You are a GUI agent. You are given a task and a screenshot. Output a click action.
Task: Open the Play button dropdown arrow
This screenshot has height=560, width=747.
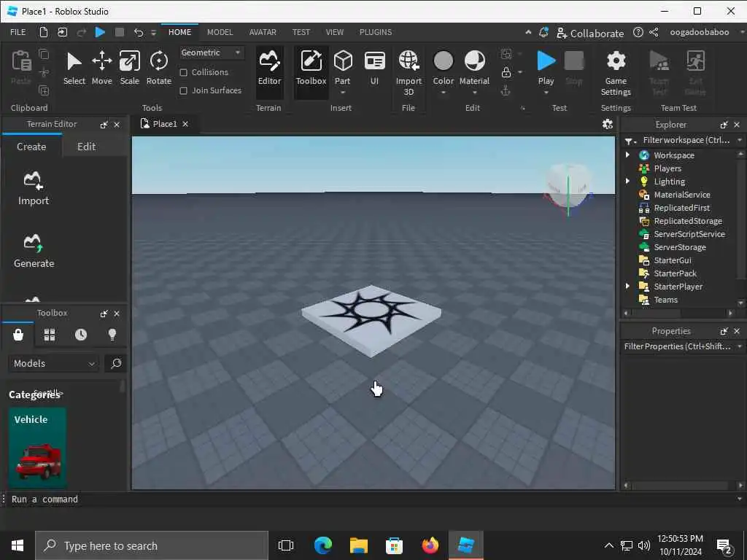coord(546,93)
